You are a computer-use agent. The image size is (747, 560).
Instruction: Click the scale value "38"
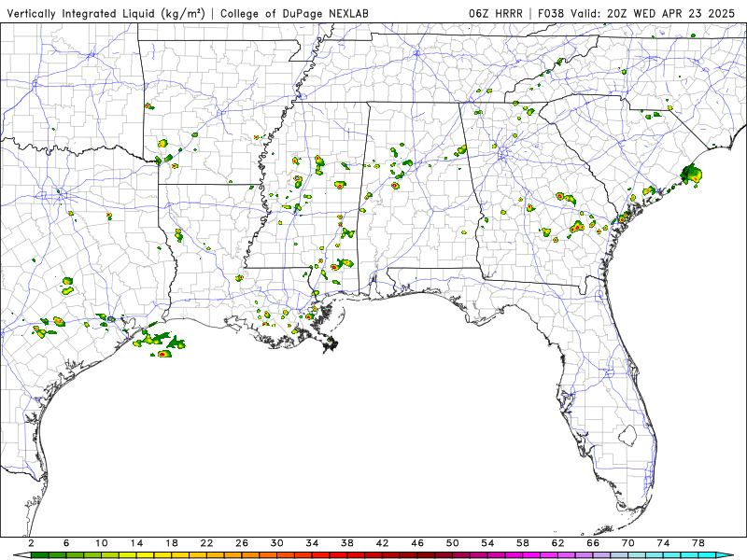click(x=347, y=543)
